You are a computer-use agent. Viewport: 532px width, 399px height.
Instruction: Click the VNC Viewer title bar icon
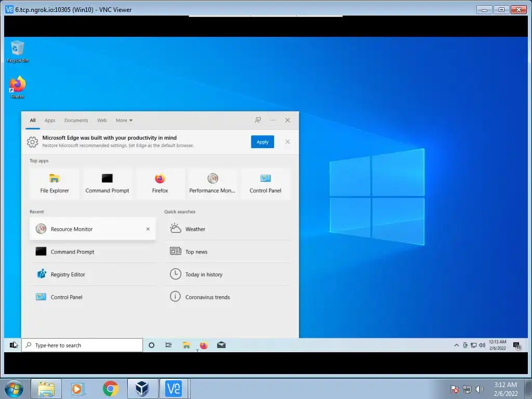tap(9, 9)
